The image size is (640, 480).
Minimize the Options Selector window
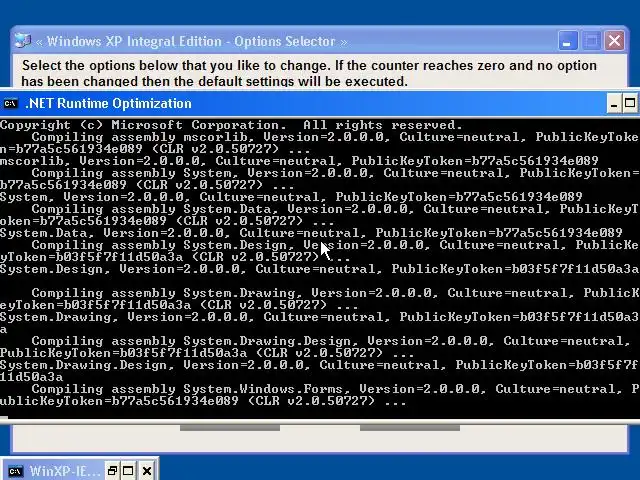point(567,41)
